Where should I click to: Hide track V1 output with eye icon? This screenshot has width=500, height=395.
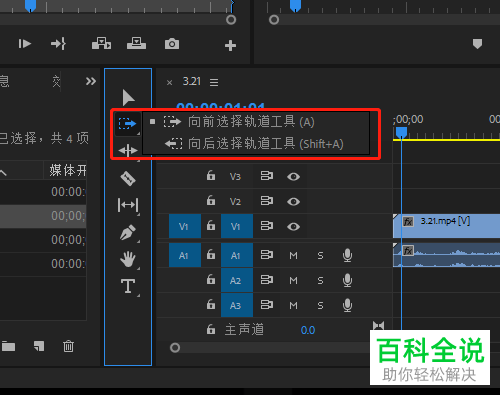(293, 227)
